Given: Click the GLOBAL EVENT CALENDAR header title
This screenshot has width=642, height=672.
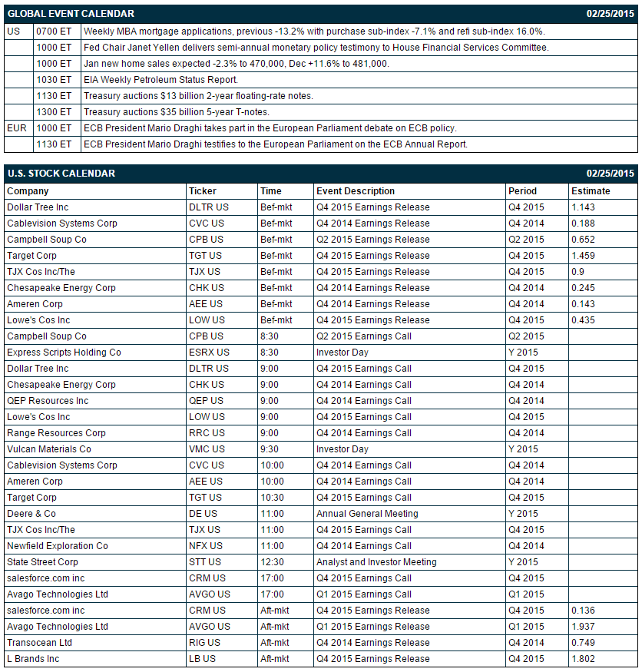Looking at the screenshot, I should point(71,14).
